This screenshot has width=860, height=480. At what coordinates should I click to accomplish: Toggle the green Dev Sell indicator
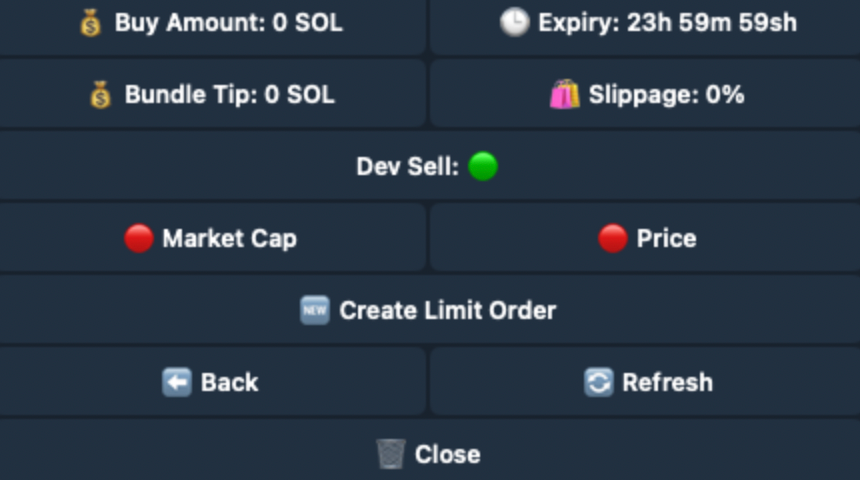[x=483, y=166]
